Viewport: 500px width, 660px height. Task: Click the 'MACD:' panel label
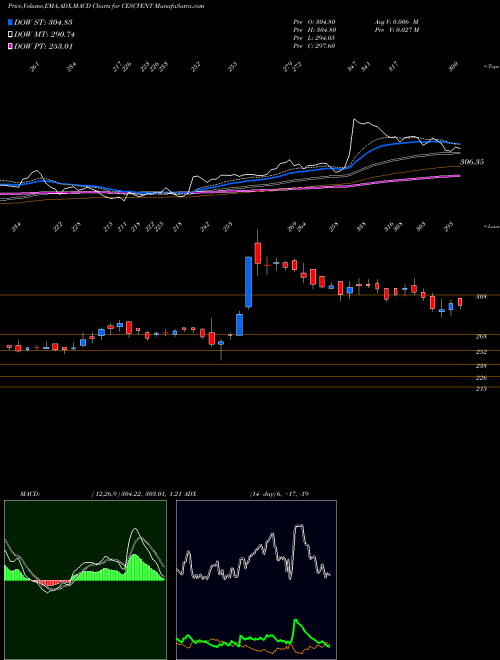tap(30, 494)
